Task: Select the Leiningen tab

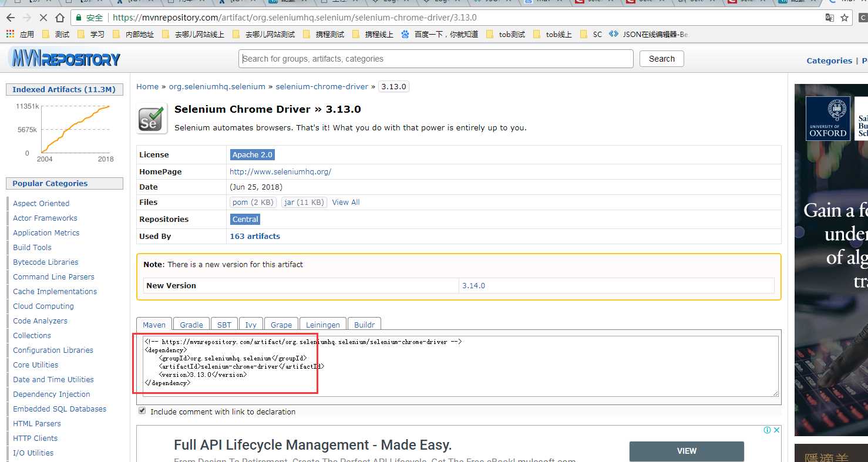Action: click(x=323, y=325)
